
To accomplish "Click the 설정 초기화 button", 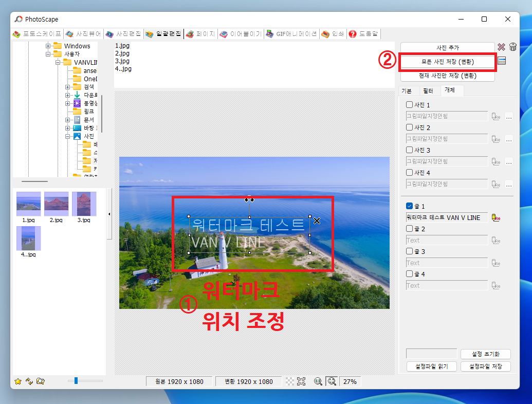I will pos(486,354).
